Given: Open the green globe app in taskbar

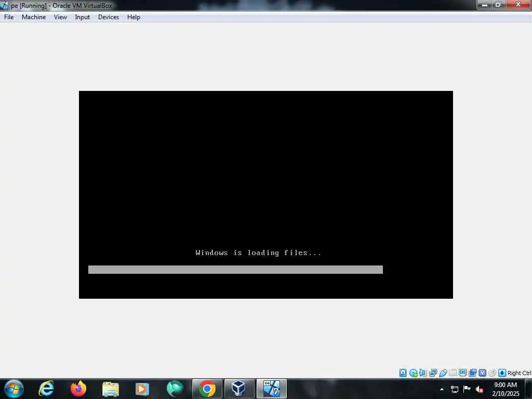Looking at the screenshot, I should tap(175, 389).
